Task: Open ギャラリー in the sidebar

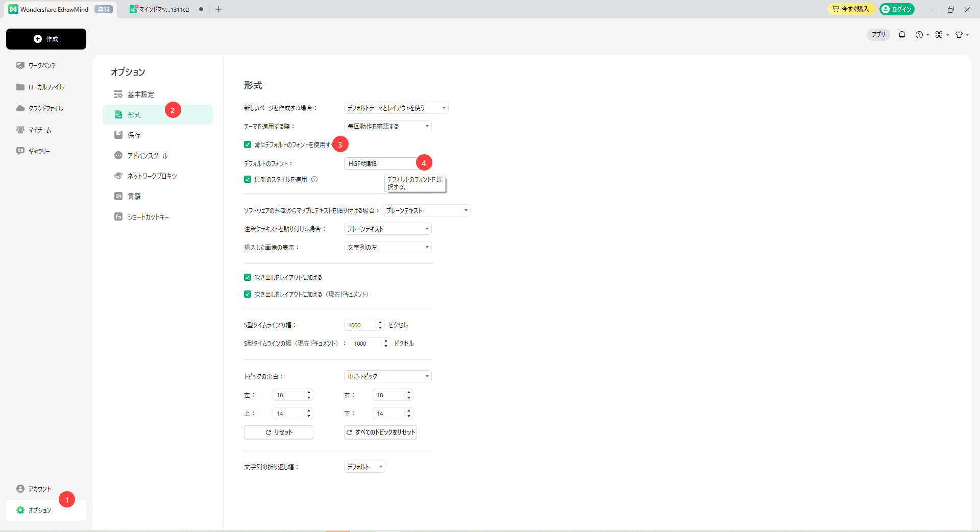Action: point(39,151)
